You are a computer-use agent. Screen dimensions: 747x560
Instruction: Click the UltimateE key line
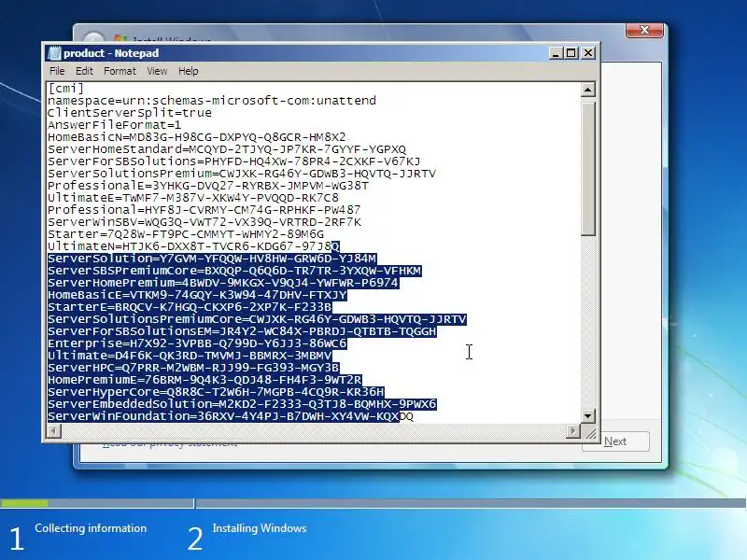click(193, 198)
